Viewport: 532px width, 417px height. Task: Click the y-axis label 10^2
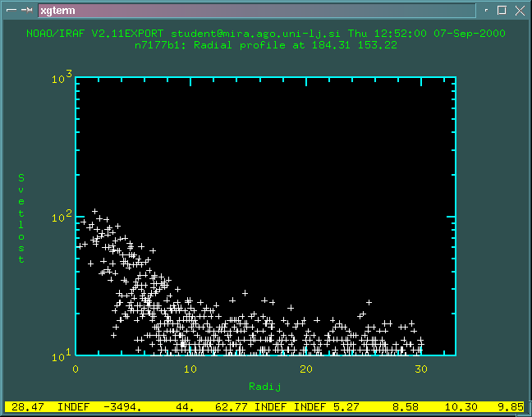62,216
